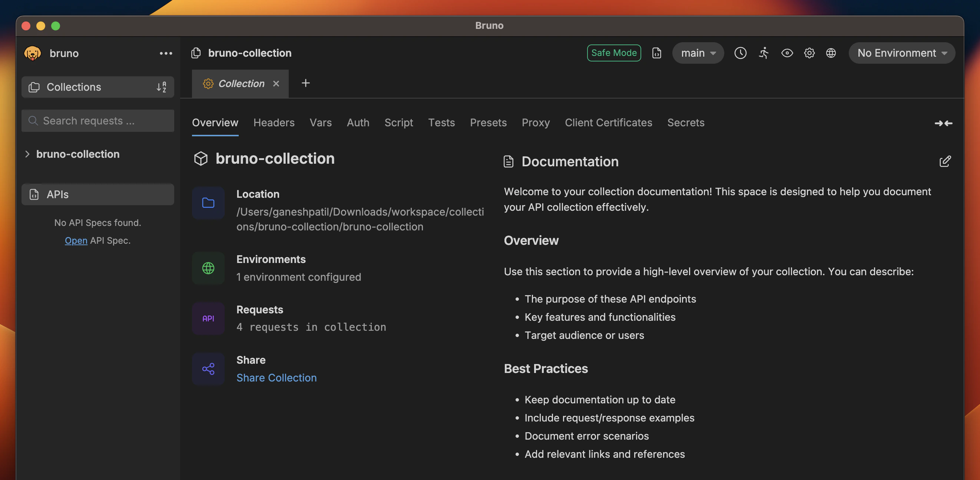
Task: Click the Share Collection link
Action: click(x=276, y=378)
